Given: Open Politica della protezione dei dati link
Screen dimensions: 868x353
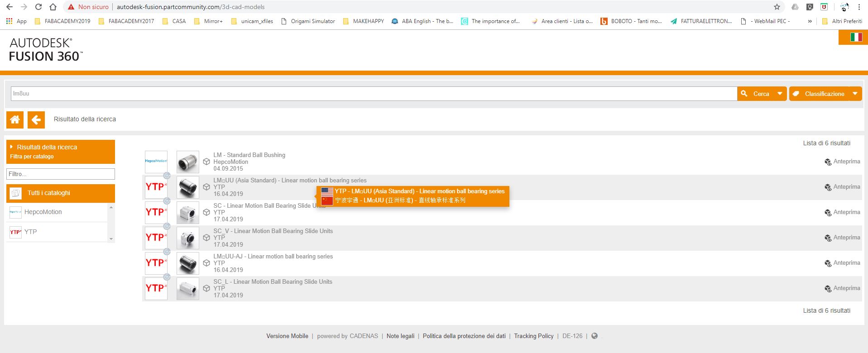Looking at the screenshot, I should pos(464,336).
